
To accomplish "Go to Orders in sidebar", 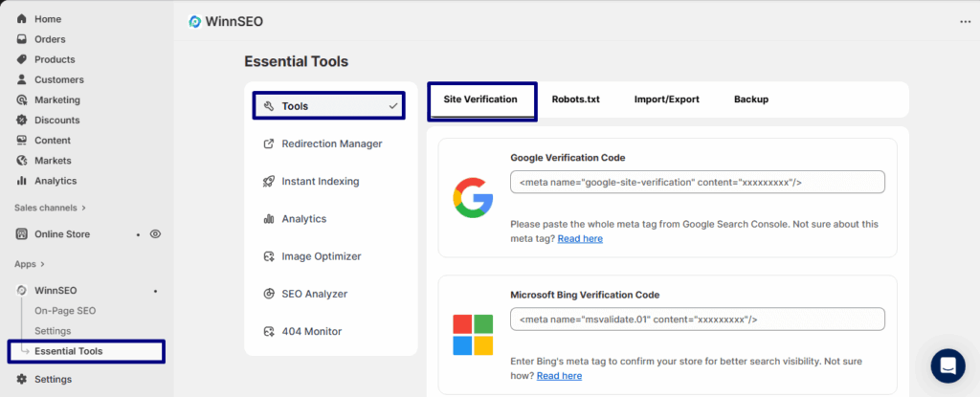I will 50,39.
